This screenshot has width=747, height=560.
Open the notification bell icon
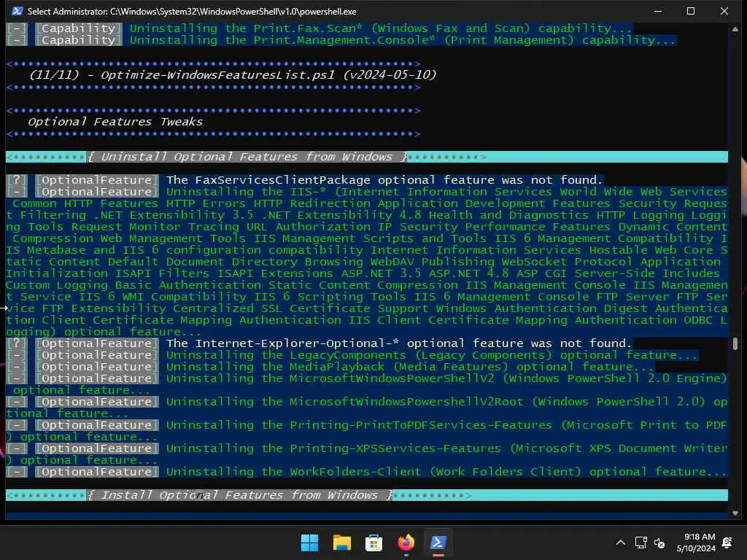[x=727, y=542]
